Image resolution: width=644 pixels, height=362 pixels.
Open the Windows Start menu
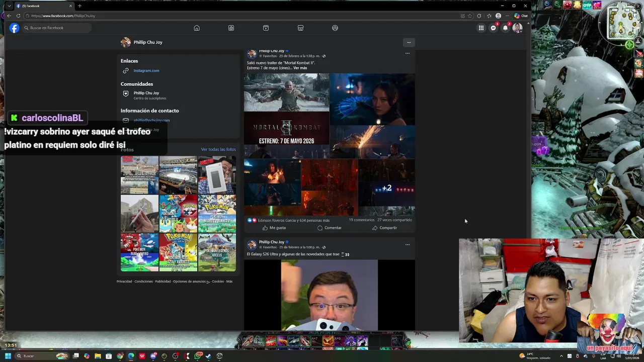coord(8,356)
